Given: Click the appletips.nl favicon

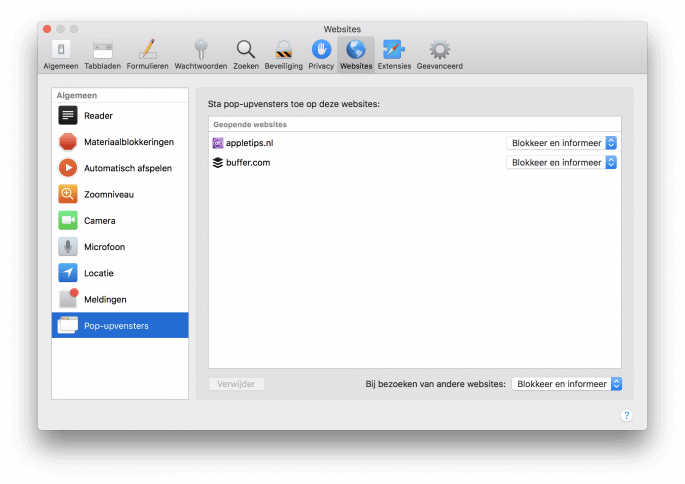Looking at the screenshot, I should tap(218, 143).
